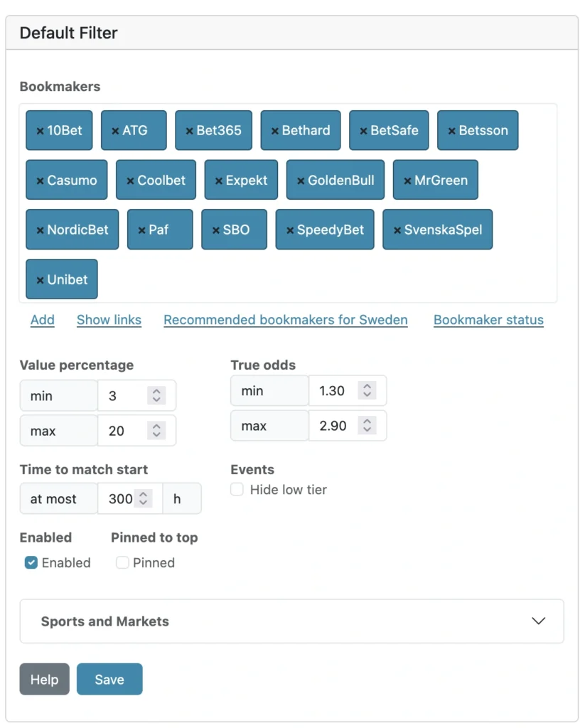Click the Unibet bookmaker tag label
The image size is (585, 728).
coord(68,279)
